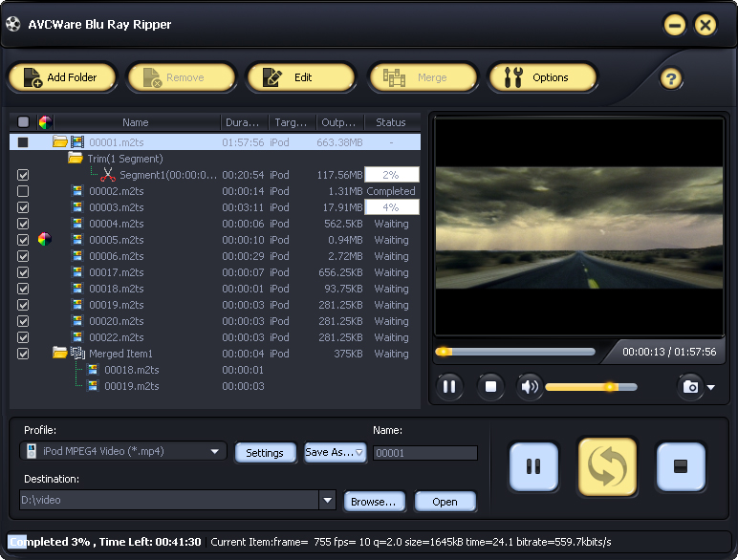Click the Add Folder button

(62, 77)
